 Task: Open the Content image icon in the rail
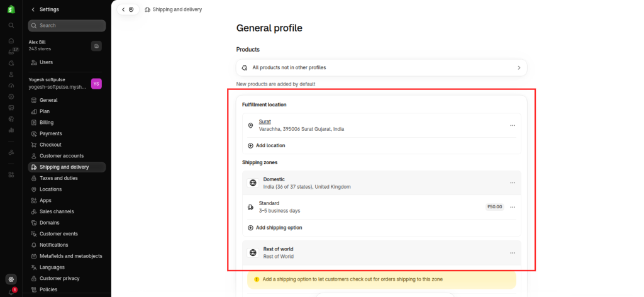tap(11, 108)
